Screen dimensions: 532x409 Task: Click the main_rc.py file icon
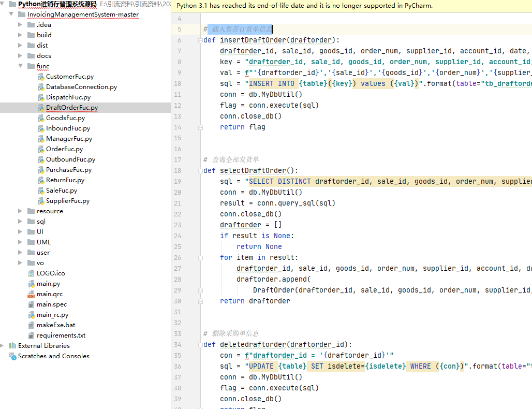31,315
